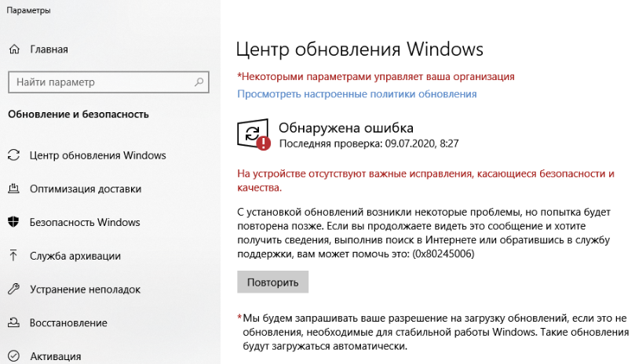Select Устранение неполадок in sidebar
The height and width of the screenshot is (364, 635).
tap(85, 289)
